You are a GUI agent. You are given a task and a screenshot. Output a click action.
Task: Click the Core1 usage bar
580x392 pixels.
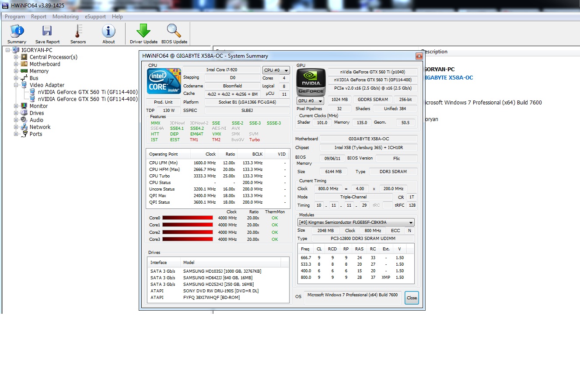(188, 225)
